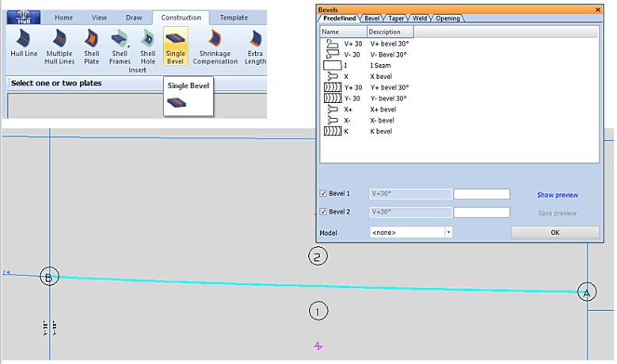Viewport: 617px width, 364px height.
Task: Switch to the Weld tab in Bevels
Action: (421, 18)
